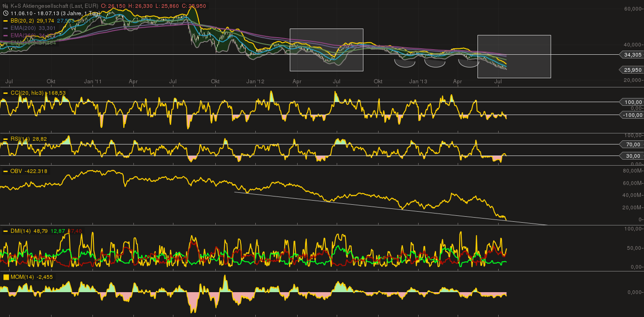Screen dimensions: 644x317
Task: Click the candlestick chart icon beside K+S Aktiengesellschaft
Action: coord(6,6)
